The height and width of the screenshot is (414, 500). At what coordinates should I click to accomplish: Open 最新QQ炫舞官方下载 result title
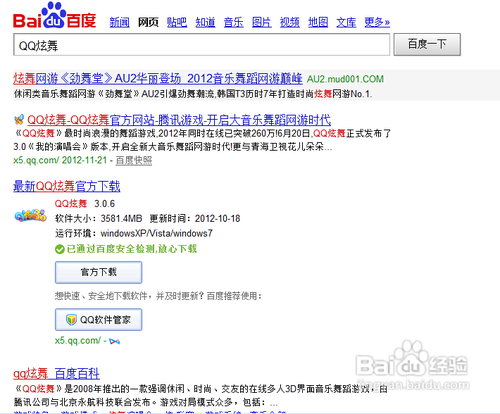pos(67,186)
